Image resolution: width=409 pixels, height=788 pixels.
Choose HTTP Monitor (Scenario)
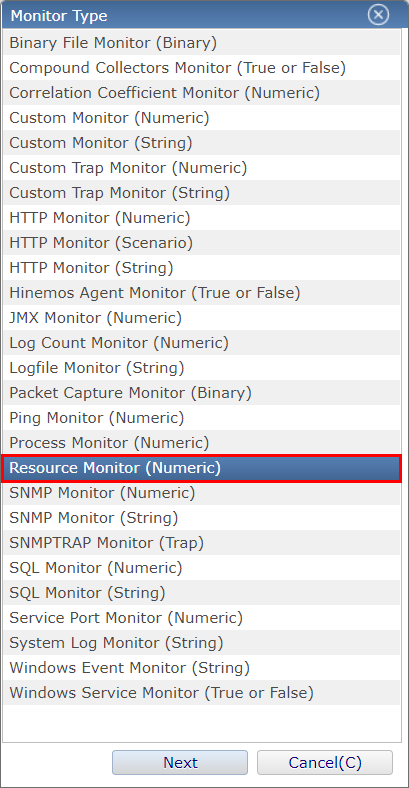coord(201,243)
